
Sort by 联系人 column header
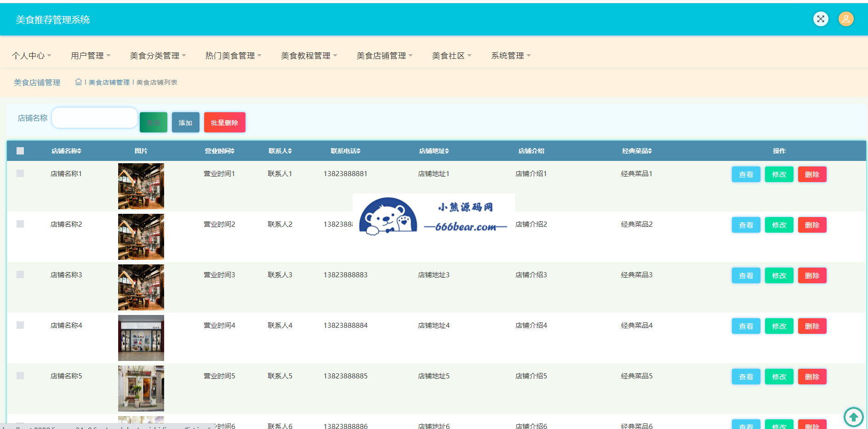(280, 151)
